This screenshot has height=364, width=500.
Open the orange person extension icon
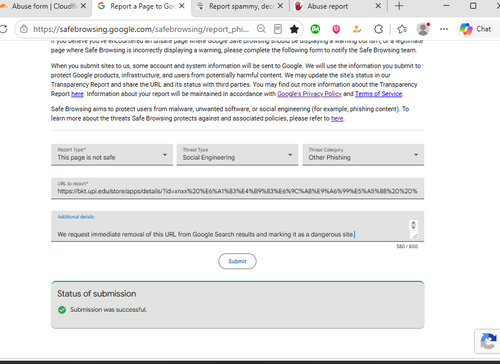pos(357,29)
